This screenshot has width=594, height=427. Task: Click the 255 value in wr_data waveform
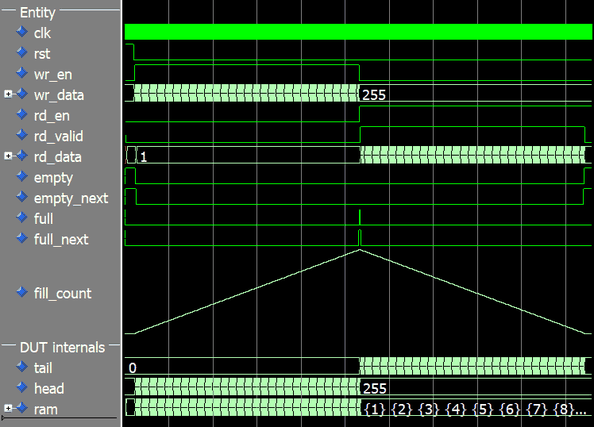coord(374,95)
